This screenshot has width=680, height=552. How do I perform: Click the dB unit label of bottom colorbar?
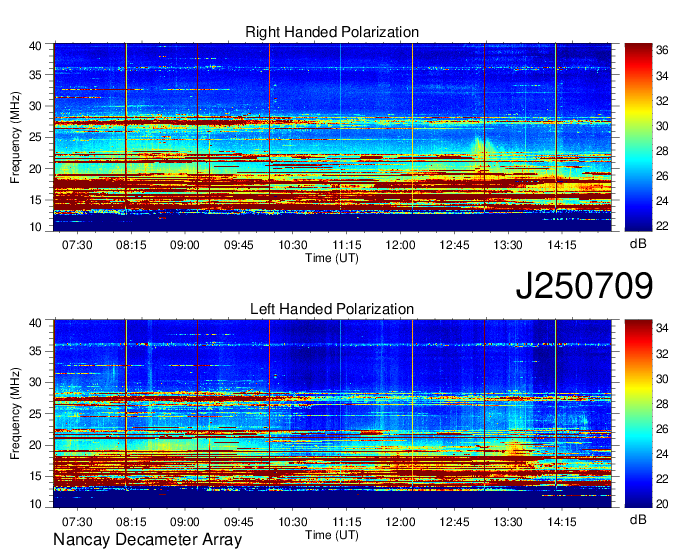click(x=638, y=519)
